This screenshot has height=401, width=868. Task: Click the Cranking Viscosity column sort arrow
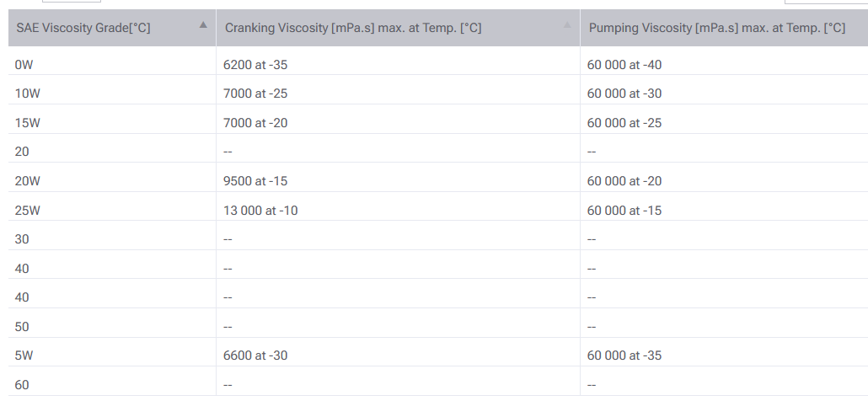pyautogui.click(x=567, y=25)
